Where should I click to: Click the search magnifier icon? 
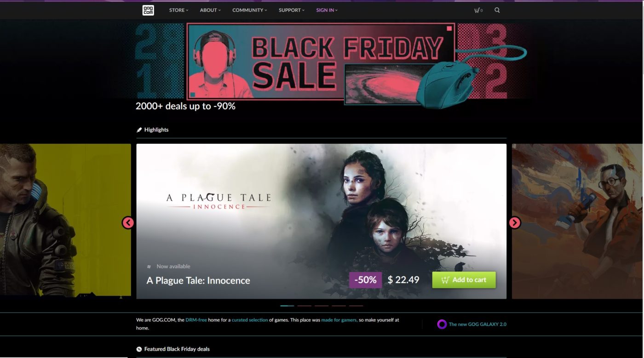point(497,10)
